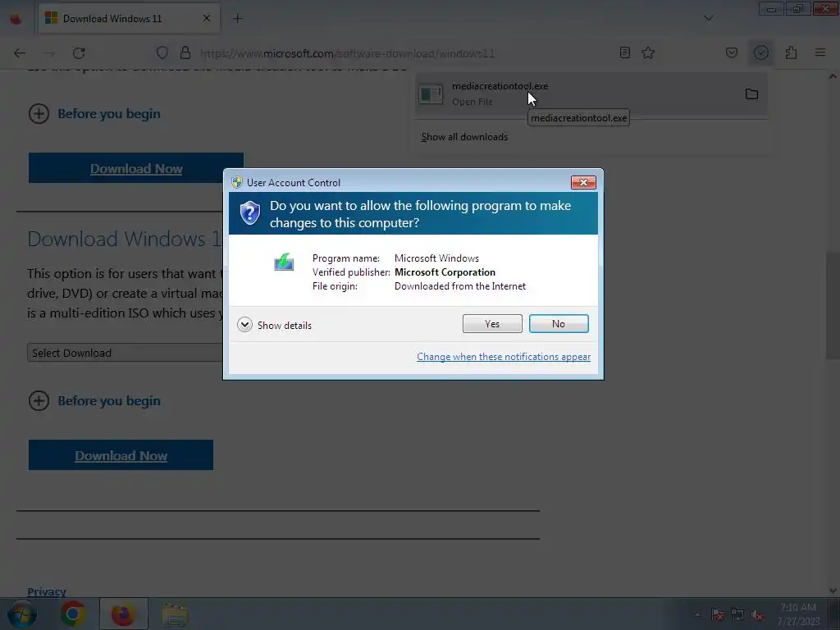
Task: Click the lower Download Now button
Action: click(x=121, y=455)
